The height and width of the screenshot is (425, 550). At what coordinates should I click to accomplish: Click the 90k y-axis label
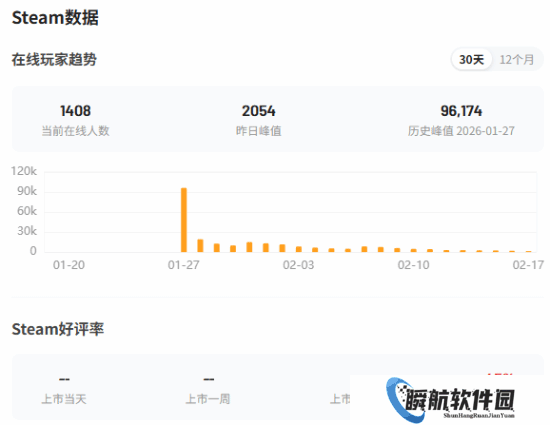[x=27, y=191]
